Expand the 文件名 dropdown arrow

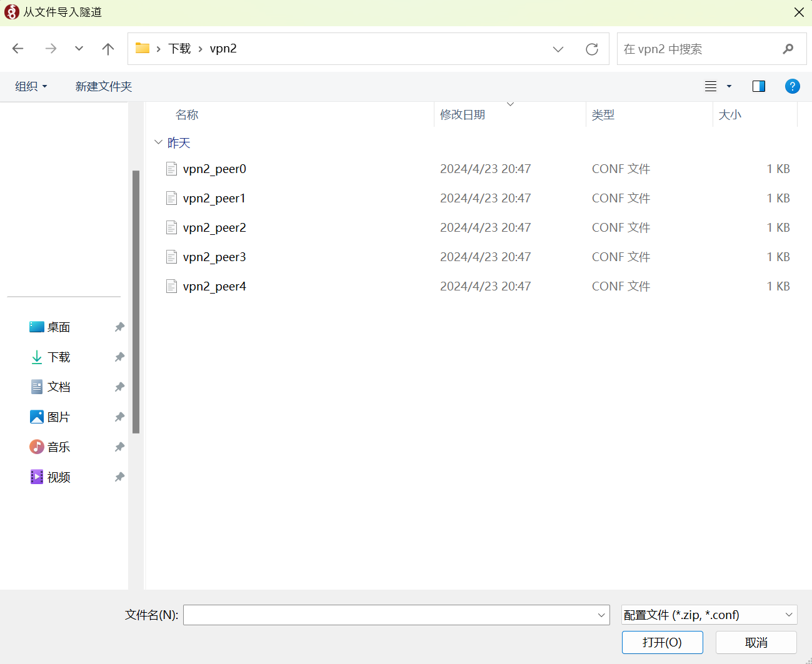(601, 615)
